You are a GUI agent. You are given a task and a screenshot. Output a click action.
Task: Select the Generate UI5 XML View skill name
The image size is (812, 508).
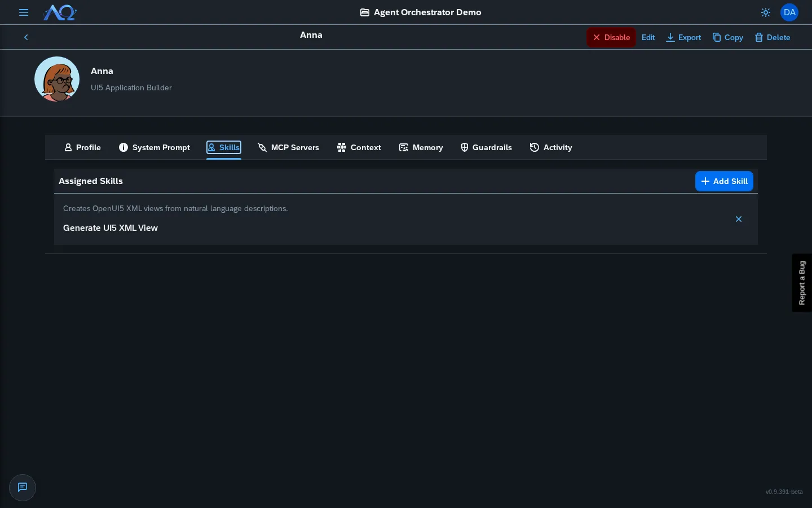pos(111,228)
